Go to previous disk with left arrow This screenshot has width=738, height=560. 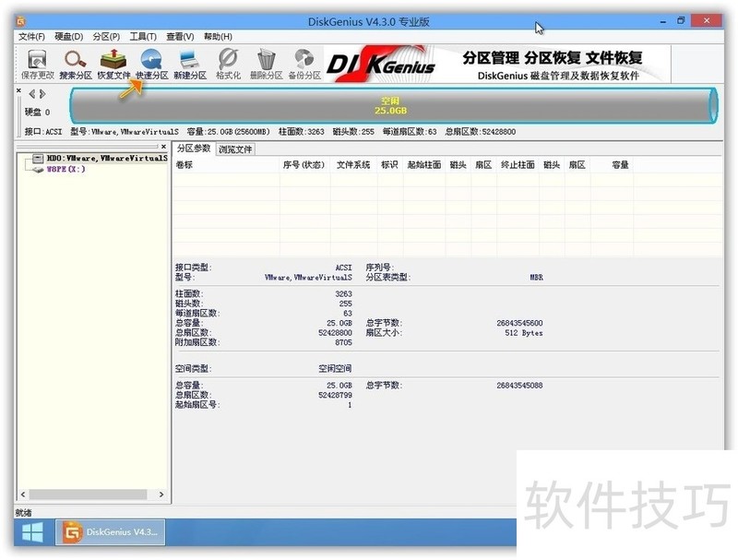point(32,94)
